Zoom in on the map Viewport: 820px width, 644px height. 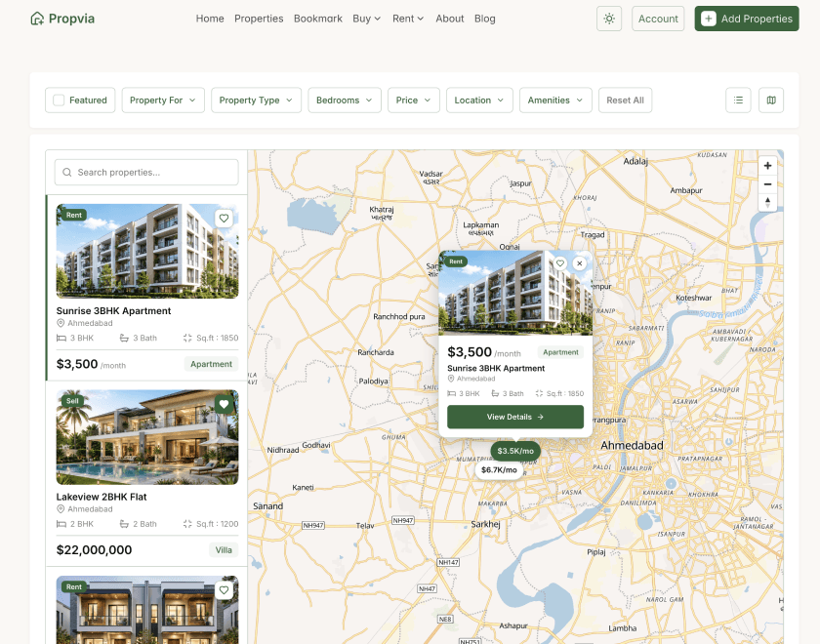point(767,166)
